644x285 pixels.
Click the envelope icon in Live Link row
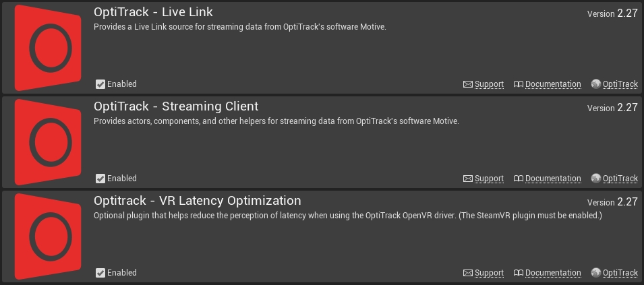point(468,84)
